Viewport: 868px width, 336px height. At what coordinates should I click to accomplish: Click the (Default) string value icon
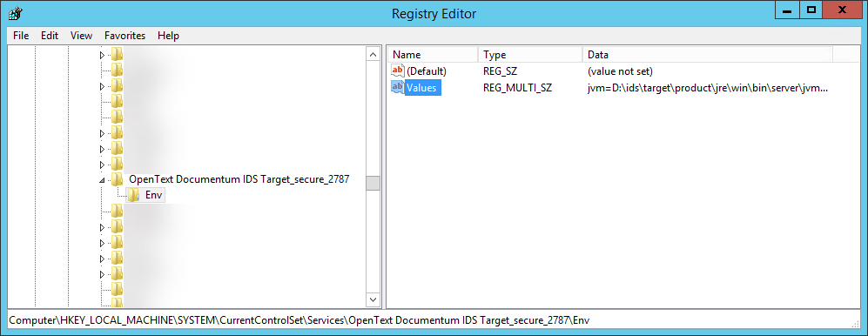(398, 71)
